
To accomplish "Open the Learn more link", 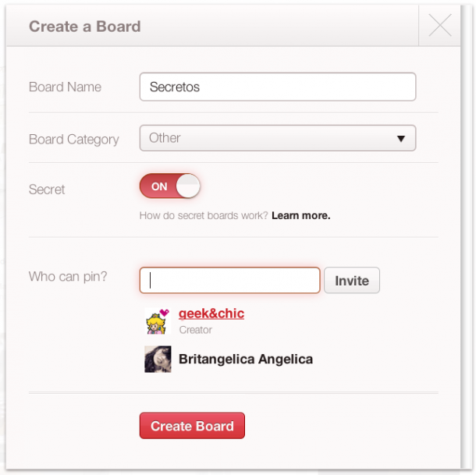I will point(300,215).
